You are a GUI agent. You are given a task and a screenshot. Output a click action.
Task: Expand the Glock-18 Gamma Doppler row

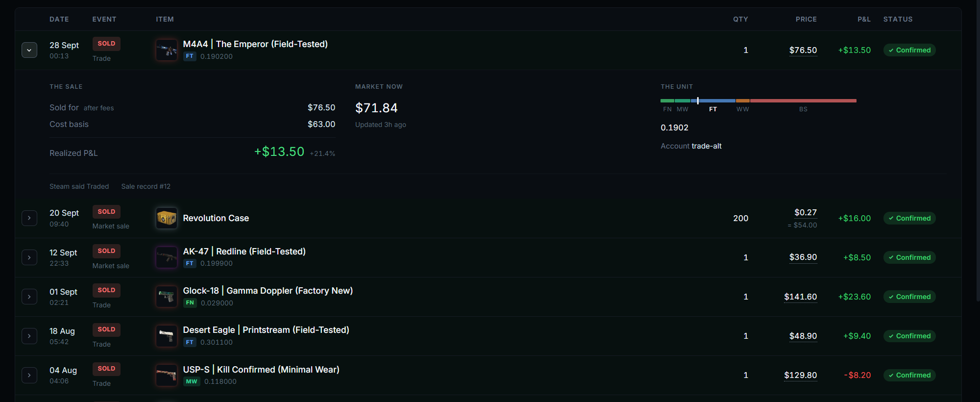[29, 297]
